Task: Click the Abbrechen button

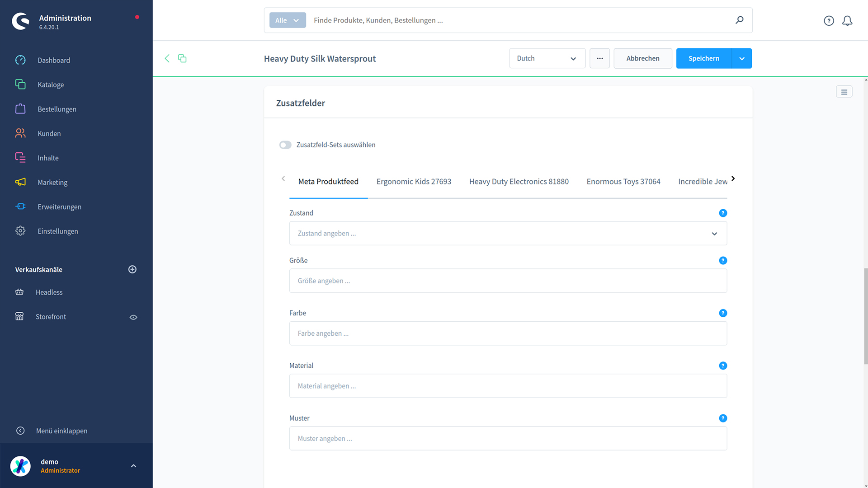Action: click(642, 58)
